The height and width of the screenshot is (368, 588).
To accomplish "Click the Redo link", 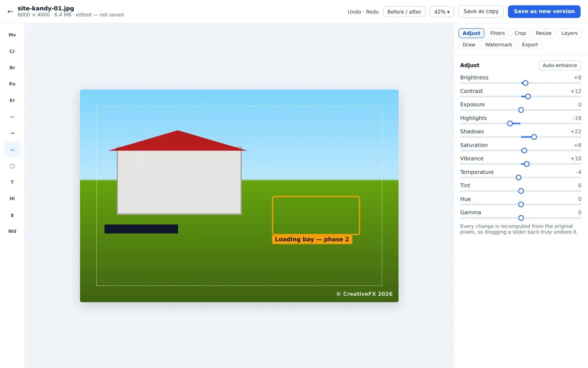I will (372, 12).
